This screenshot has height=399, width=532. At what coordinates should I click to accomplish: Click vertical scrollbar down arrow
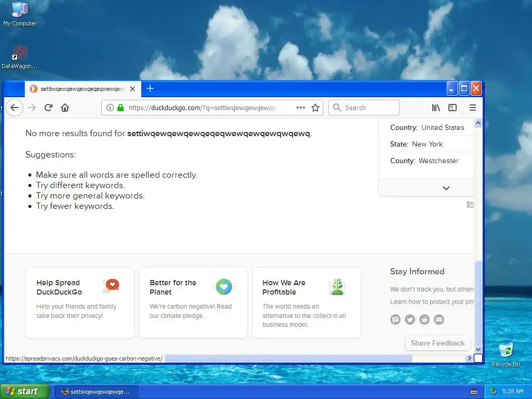tap(478, 349)
